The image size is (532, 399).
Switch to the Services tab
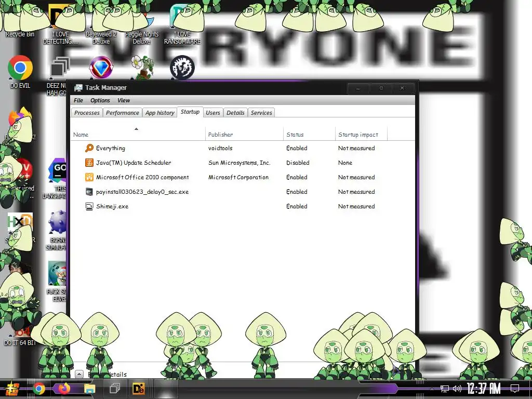point(261,113)
